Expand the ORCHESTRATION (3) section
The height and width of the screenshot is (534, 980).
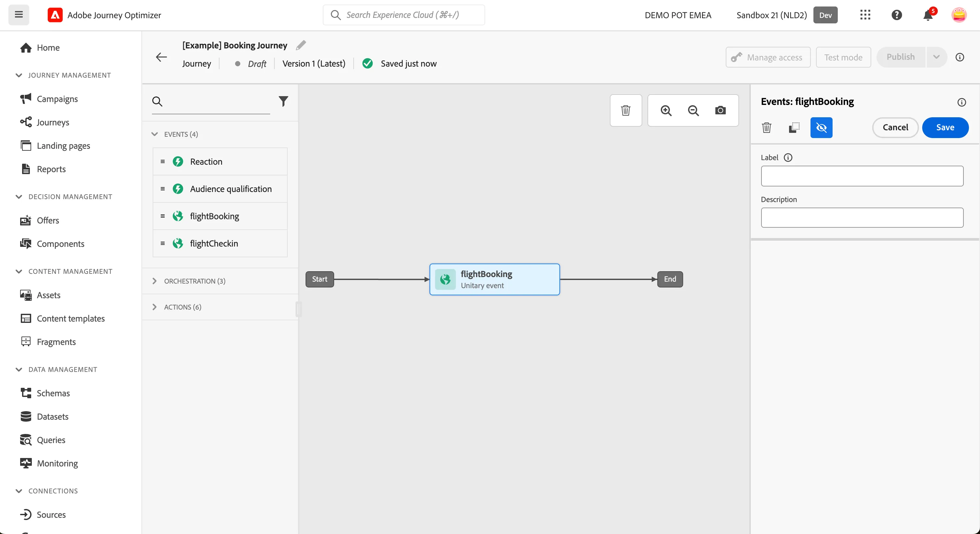[x=155, y=281]
